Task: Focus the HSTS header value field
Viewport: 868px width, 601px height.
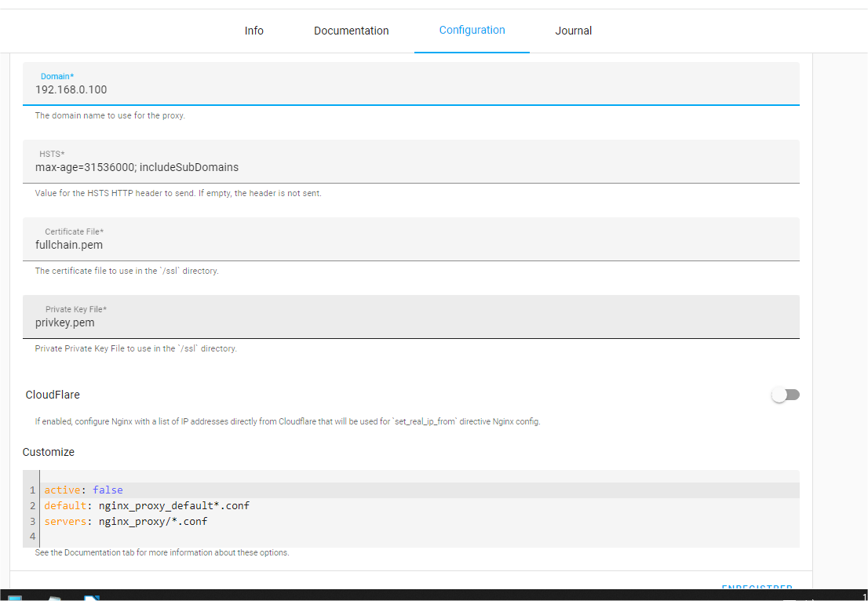Action: 410,167
